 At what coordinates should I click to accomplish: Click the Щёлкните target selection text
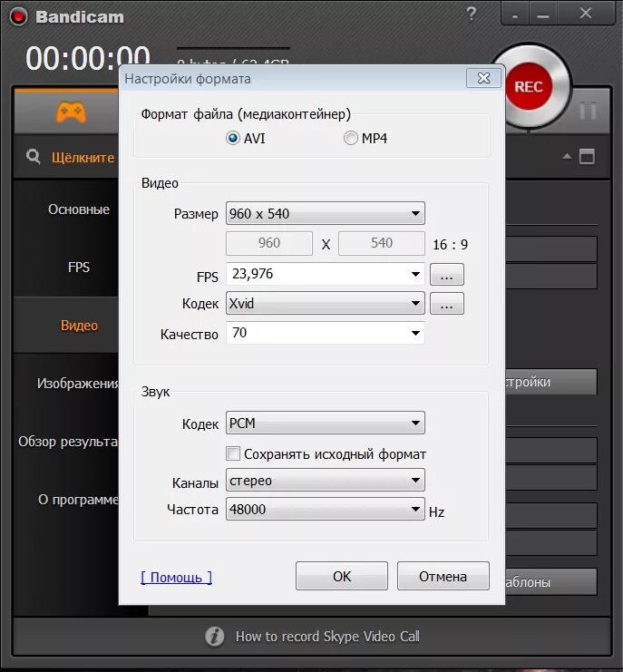83,157
